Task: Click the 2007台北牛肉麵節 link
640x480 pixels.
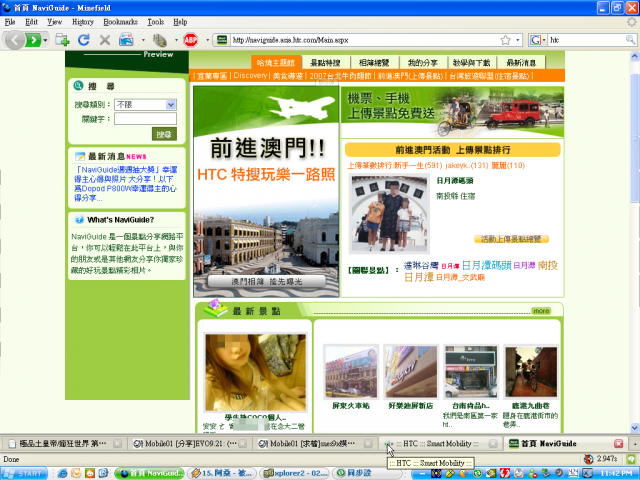Action: (340, 76)
